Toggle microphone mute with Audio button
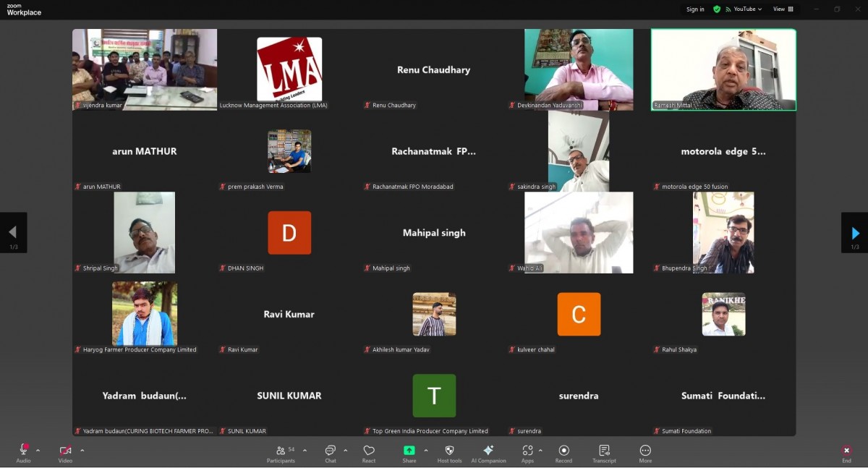 point(23,453)
